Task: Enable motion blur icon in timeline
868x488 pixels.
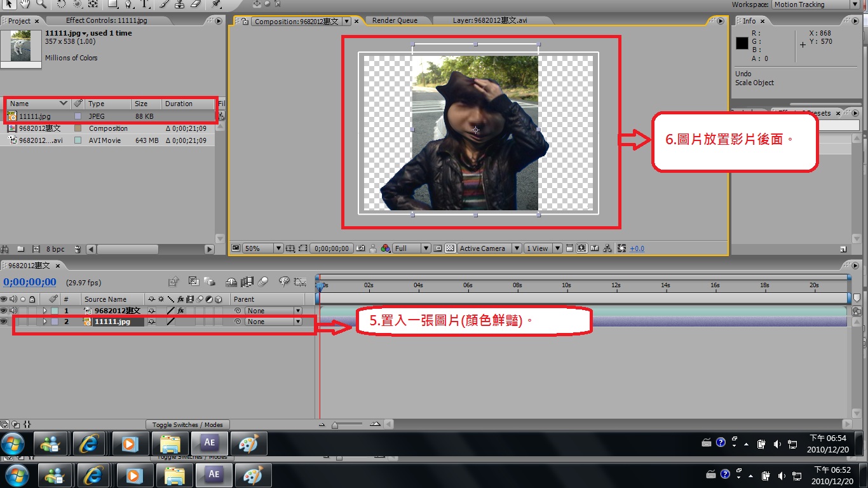Action: (x=262, y=282)
